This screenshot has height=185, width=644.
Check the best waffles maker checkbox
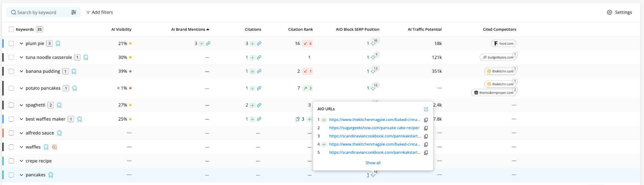[11, 119]
